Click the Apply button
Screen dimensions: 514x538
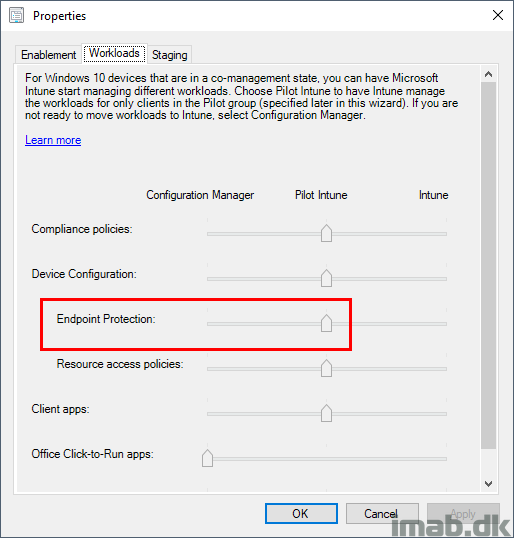tap(463, 514)
